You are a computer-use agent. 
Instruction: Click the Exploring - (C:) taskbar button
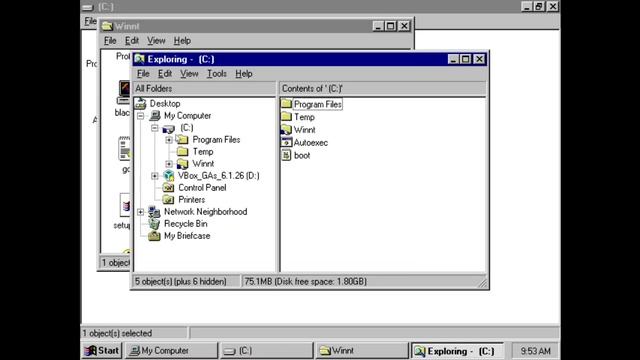coord(457,351)
